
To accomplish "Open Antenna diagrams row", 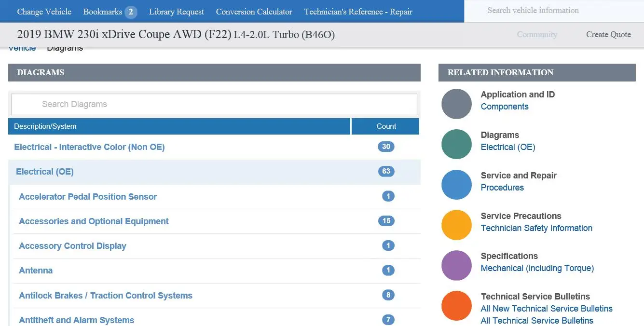I will (x=217, y=271).
